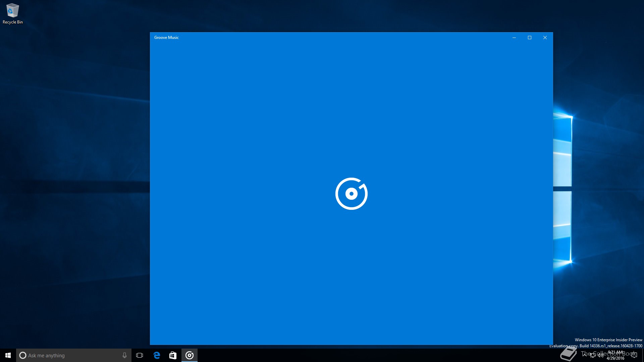
Task: Activate the Cortana microphone icon
Action: 124,355
